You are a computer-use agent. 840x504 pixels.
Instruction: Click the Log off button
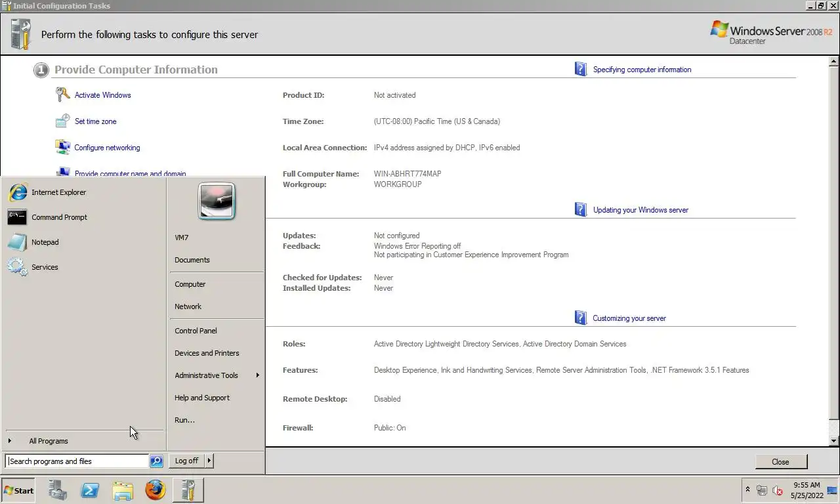pyautogui.click(x=187, y=461)
